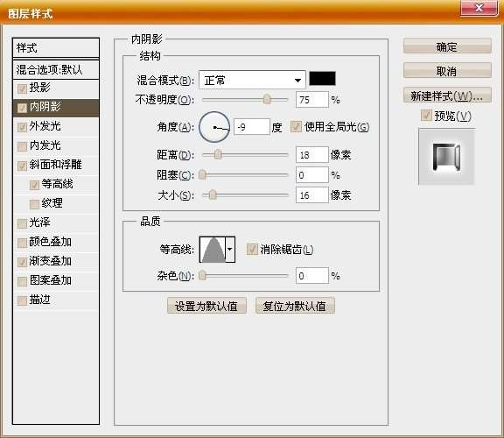Click the 阻塞 choke slider handle
This screenshot has width=504, height=438.
point(202,175)
